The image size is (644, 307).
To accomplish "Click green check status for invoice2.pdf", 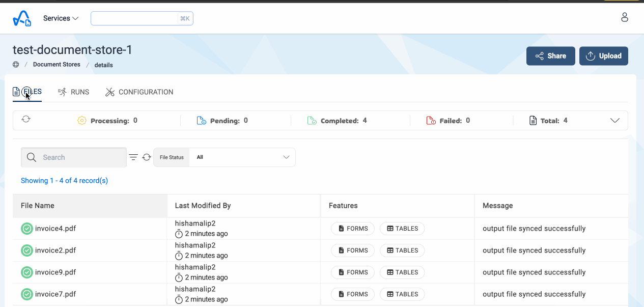I will [27, 250].
